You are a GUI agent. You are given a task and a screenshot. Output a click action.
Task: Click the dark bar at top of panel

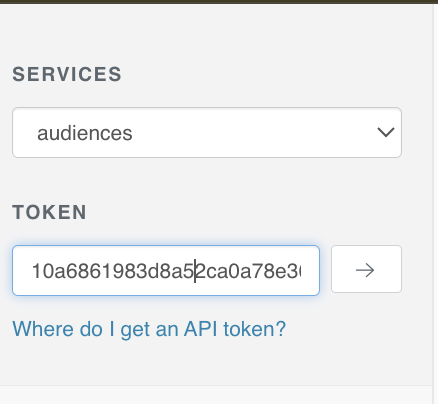(x=219, y=2)
